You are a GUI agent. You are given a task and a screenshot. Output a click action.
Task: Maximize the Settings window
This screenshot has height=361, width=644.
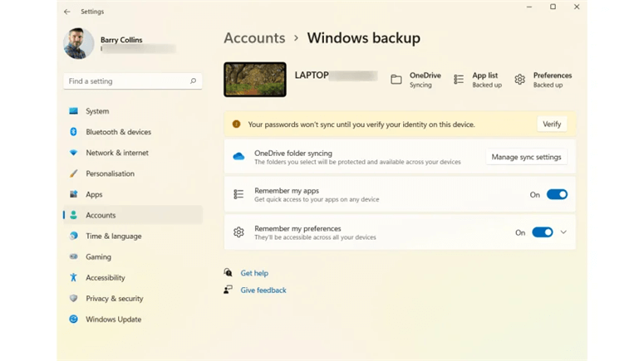point(553,7)
